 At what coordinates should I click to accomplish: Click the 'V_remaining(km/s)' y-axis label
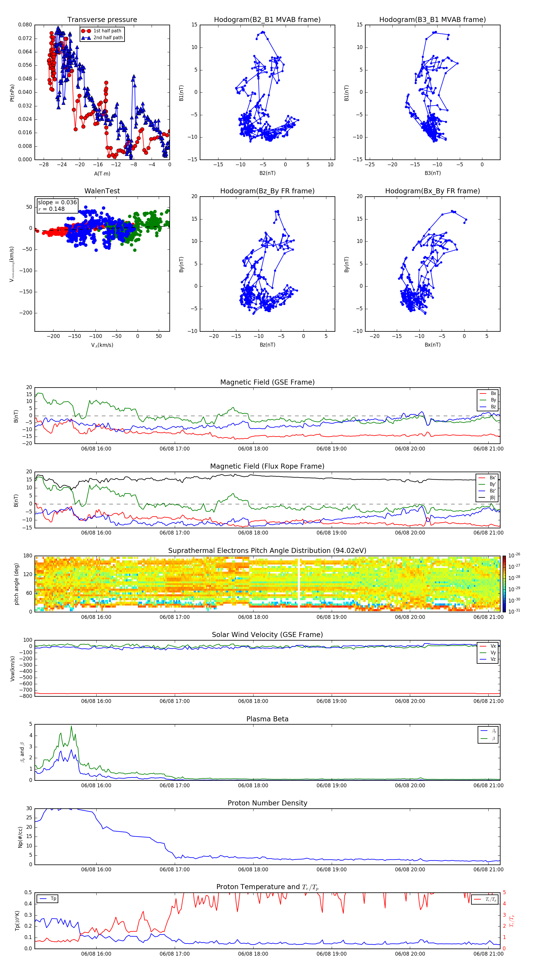pos(12,264)
